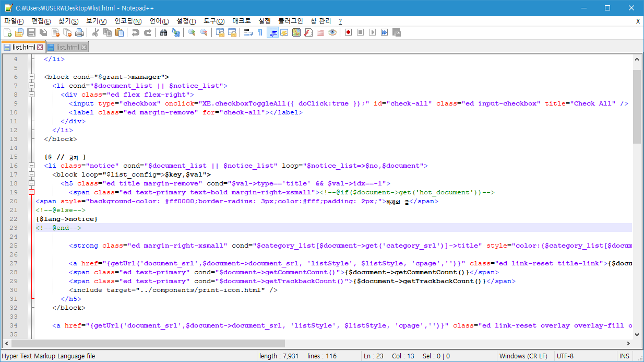Screen dimensions: 644x362
Task: Start macro recording with the red dot icon
Action: [348, 32]
